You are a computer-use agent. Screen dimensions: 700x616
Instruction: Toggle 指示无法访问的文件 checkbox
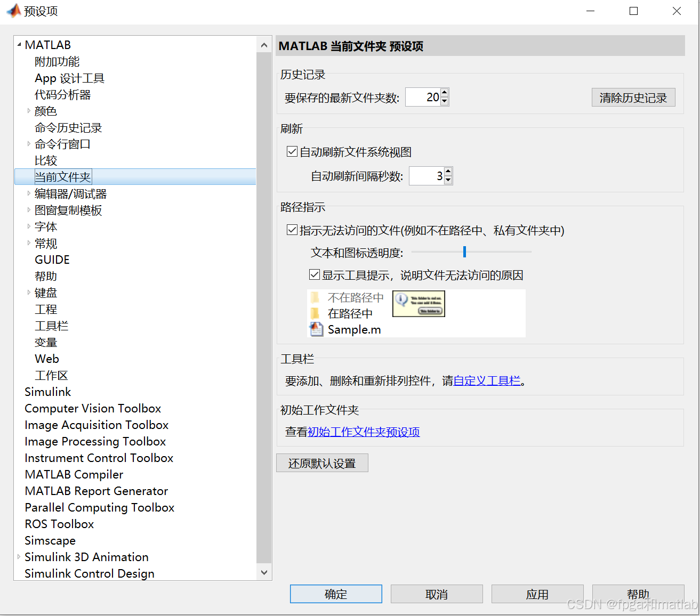pos(292,230)
